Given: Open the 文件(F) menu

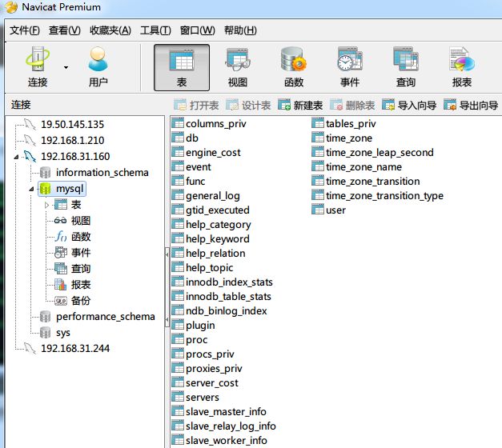Looking at the screenshot, I should click(25, 30).
